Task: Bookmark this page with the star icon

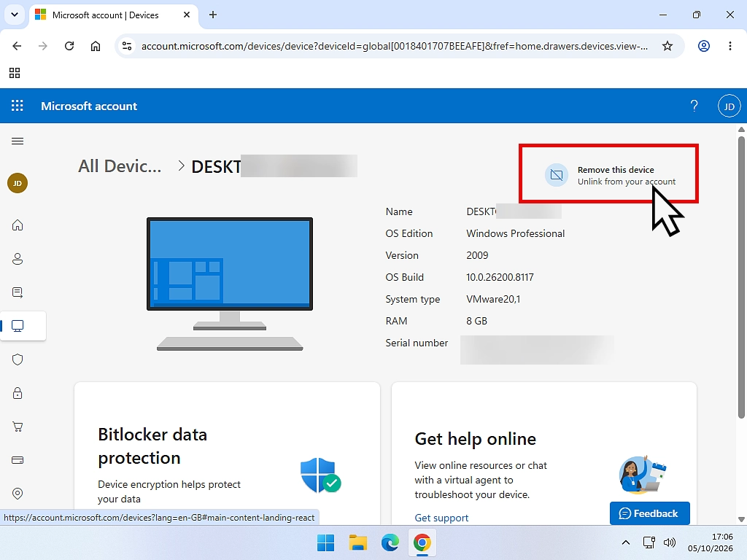Action: click(x=667, y=46)
